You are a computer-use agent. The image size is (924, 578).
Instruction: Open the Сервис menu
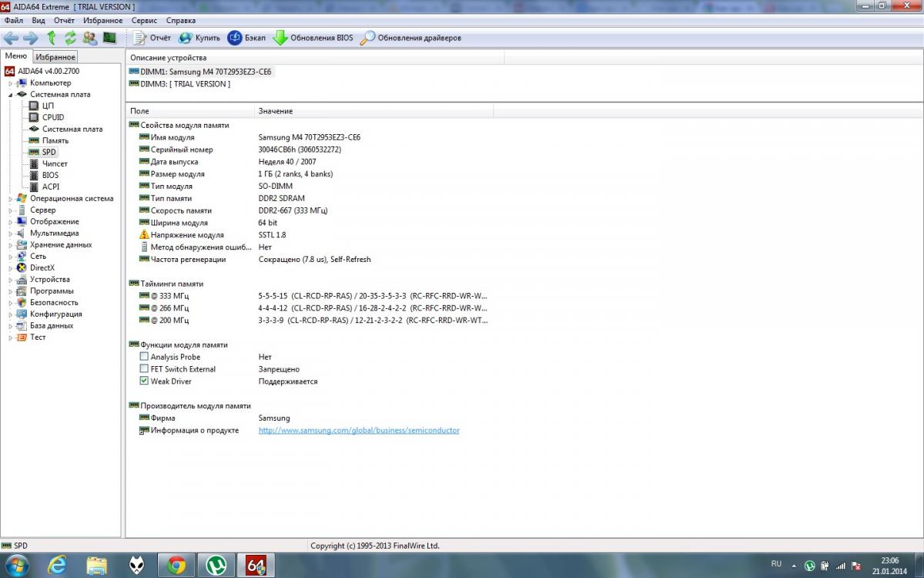[145, 20]
